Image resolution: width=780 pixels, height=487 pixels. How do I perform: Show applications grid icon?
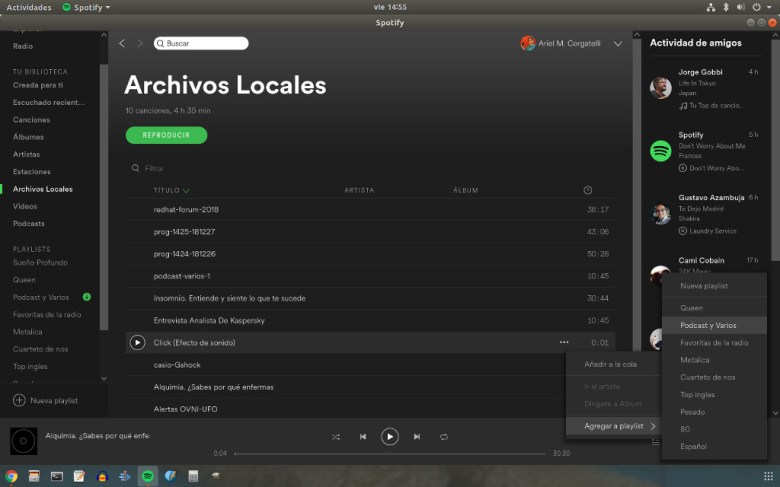coord(769,476)
